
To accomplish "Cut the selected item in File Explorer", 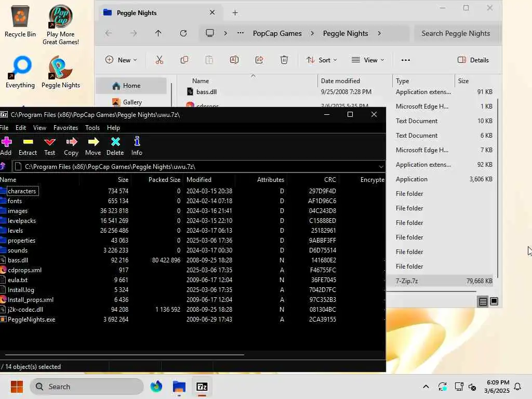I will point(159,60).
